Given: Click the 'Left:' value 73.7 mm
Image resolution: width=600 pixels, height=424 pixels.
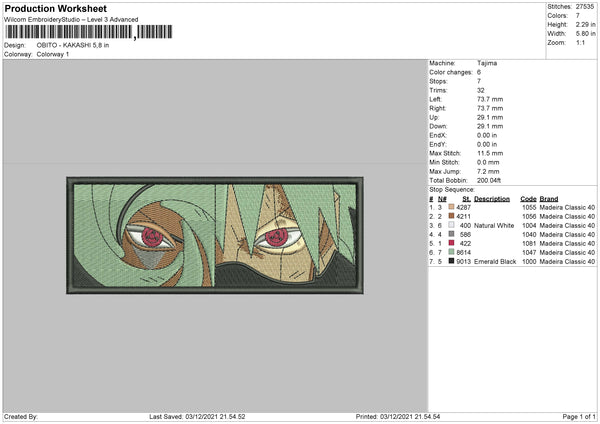Looking at the screenshot, I should click(490, 99).
